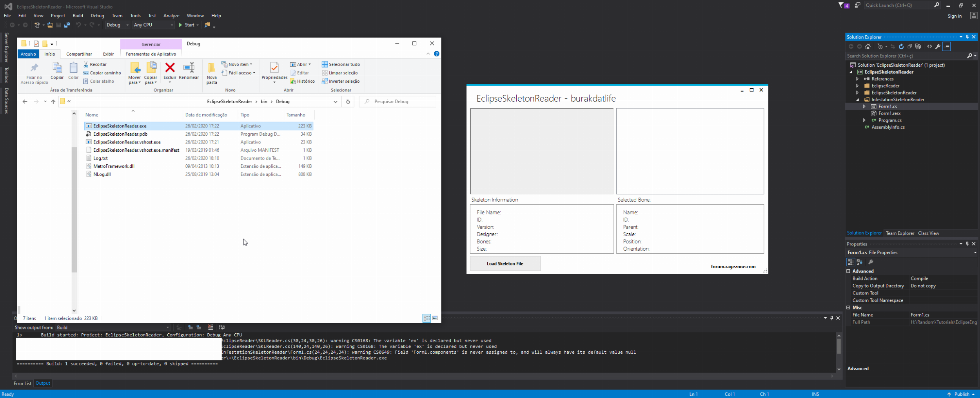Open the Analyze menu
This screenshot has height=398, width=980.
(x=171, y=16)
